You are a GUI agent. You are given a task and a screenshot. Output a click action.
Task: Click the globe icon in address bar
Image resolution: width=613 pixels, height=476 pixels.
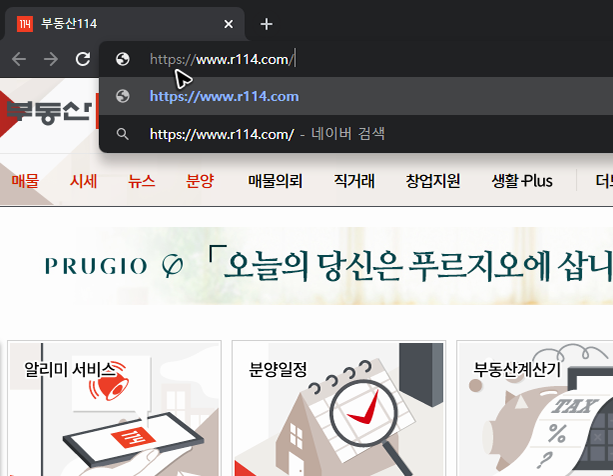point(123,59)
